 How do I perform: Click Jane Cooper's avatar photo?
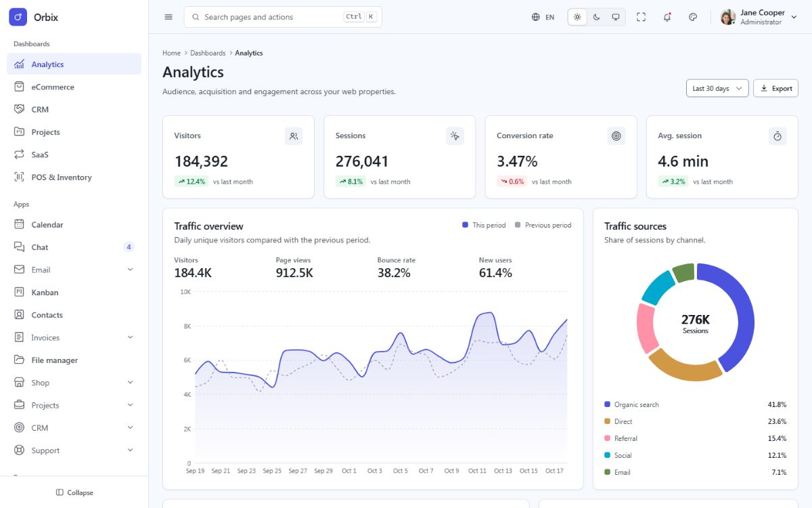[x=728, y=17]
